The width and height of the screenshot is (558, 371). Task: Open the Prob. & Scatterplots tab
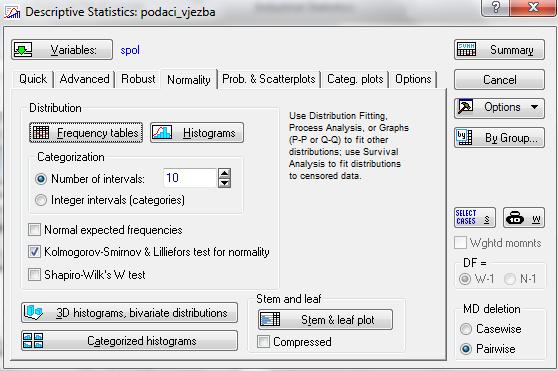tap(269, 79)
